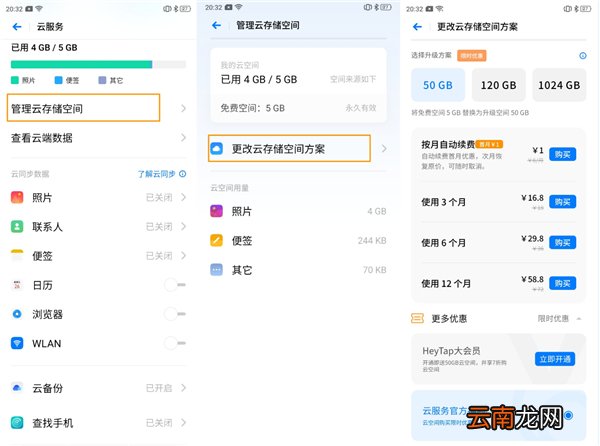Tap the blue cloud icon of 更改云存储空间方案
Viewport: 600px width, 446px height.
point(217,148)
